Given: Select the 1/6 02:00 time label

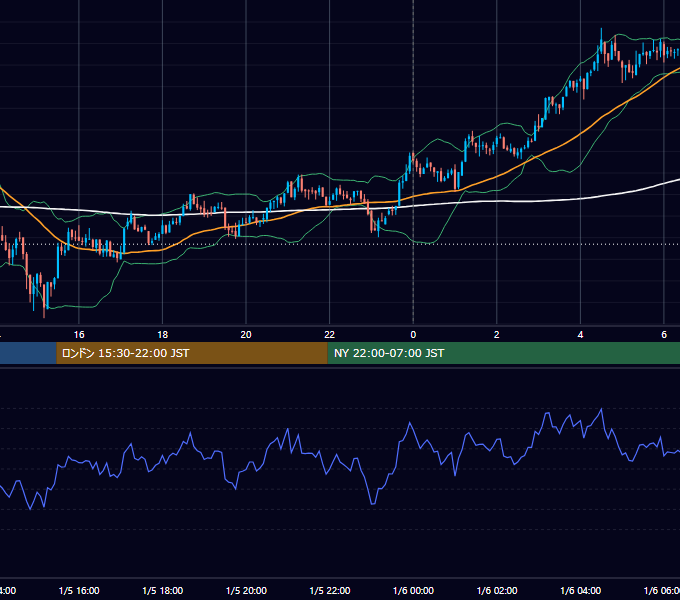Looking at the screenshot, I should (497, 590).
